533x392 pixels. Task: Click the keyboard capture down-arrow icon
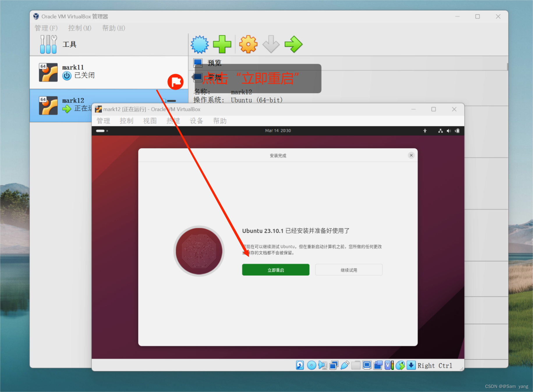(x=411, y=365)
